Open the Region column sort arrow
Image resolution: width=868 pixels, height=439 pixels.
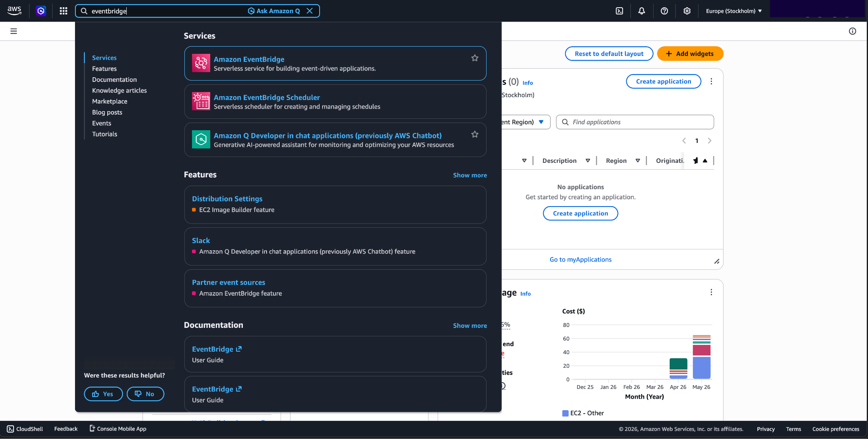[x=638, y=161]
